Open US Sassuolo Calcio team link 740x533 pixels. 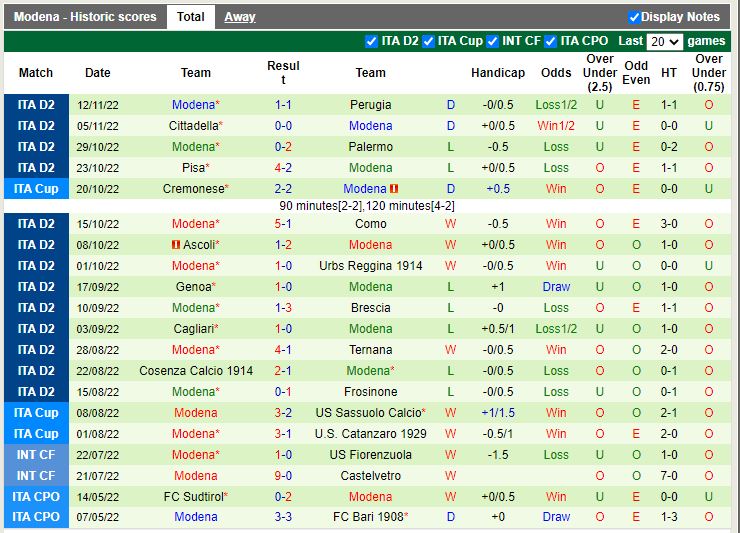click(369, 413)
